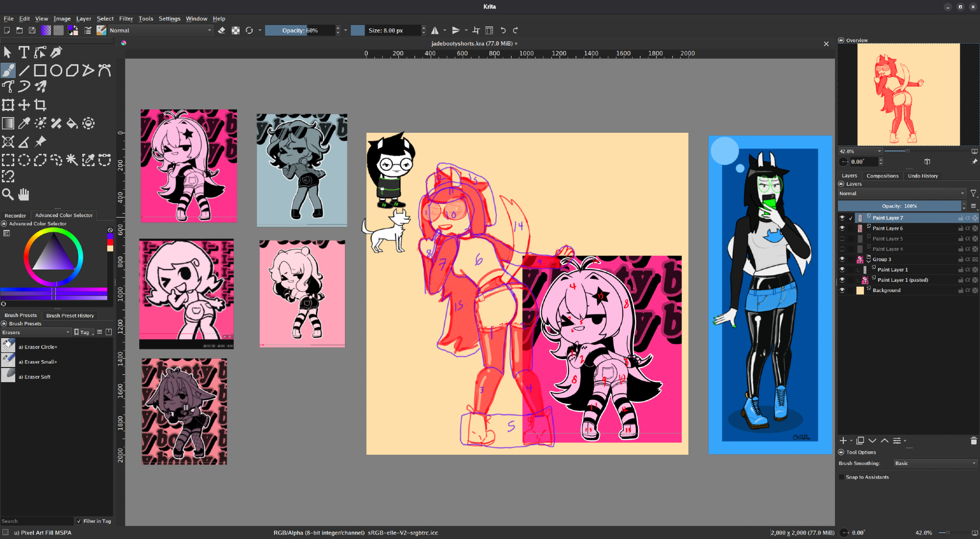Toggle visibility of Paint Layer 6

842,228
